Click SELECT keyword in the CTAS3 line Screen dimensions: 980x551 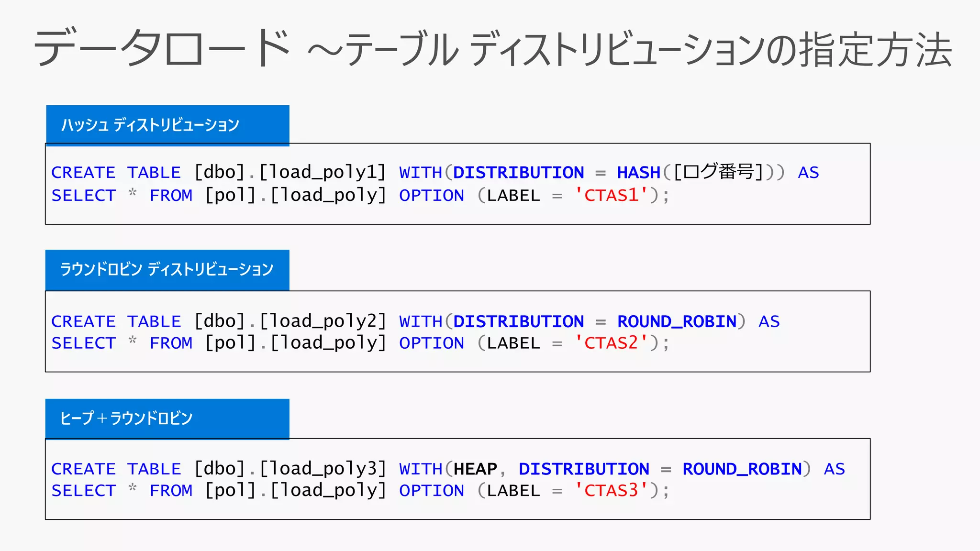pyautogui.click(x=84, y=491)
